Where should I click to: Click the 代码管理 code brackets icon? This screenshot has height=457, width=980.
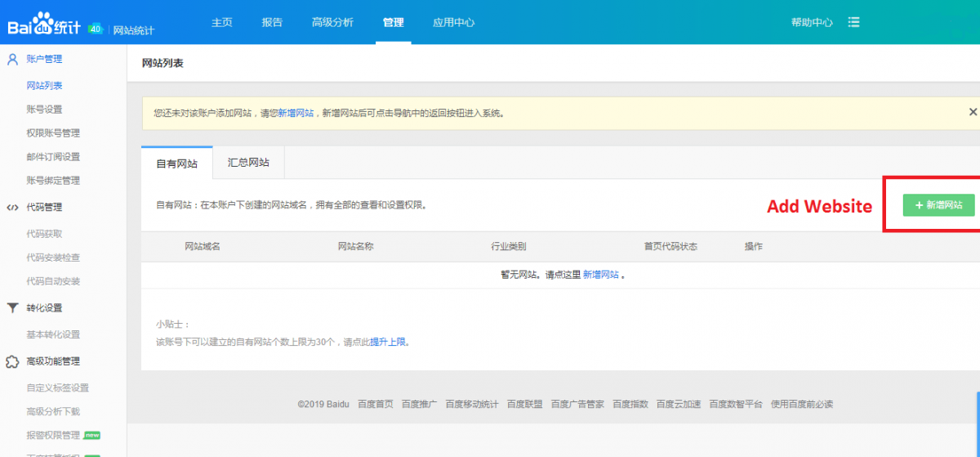click(12, 208)
